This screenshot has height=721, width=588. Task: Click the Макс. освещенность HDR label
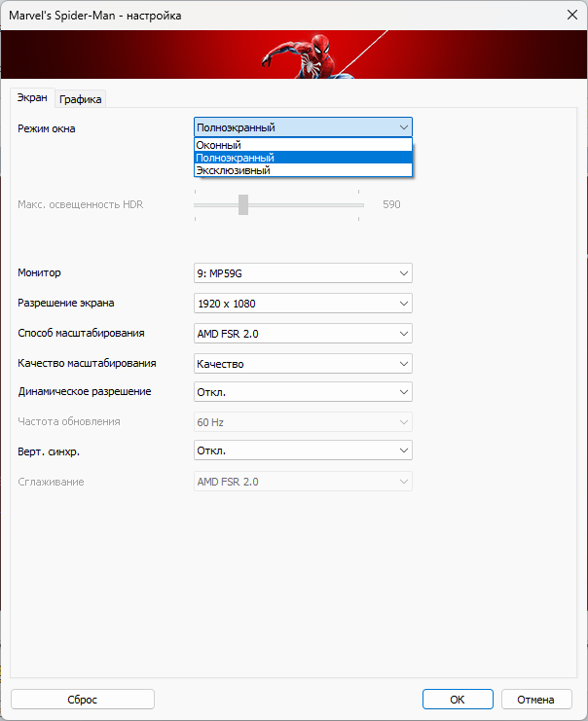[81, 204]
